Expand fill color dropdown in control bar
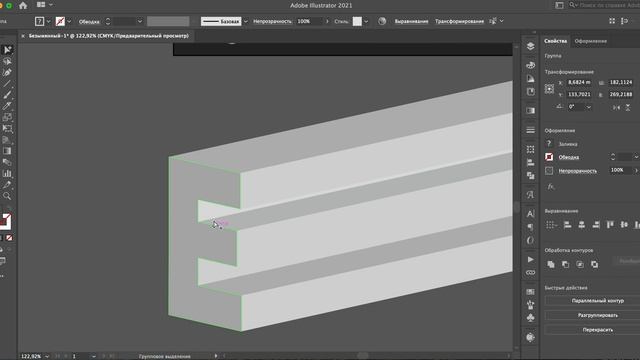 coord(49,21)
